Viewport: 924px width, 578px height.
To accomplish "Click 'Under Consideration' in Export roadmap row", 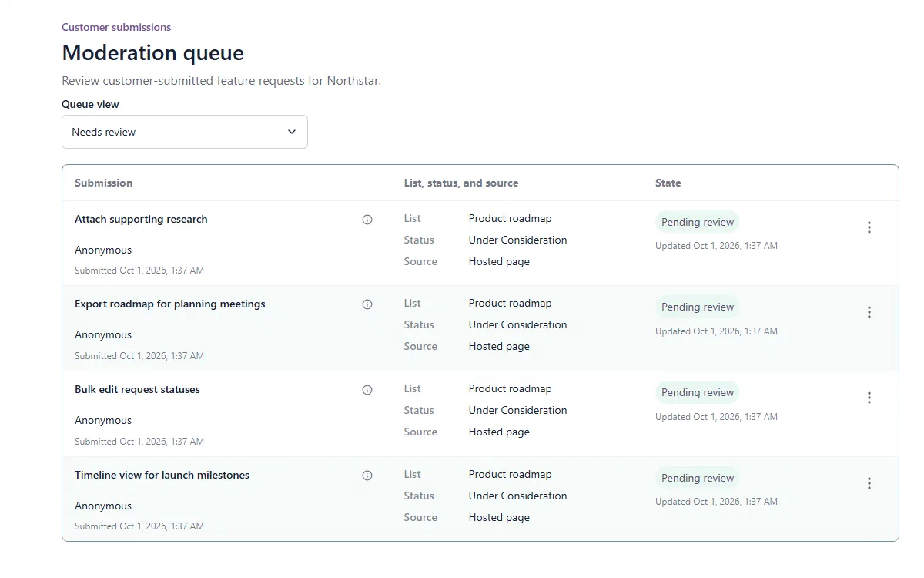I will 518,324.
